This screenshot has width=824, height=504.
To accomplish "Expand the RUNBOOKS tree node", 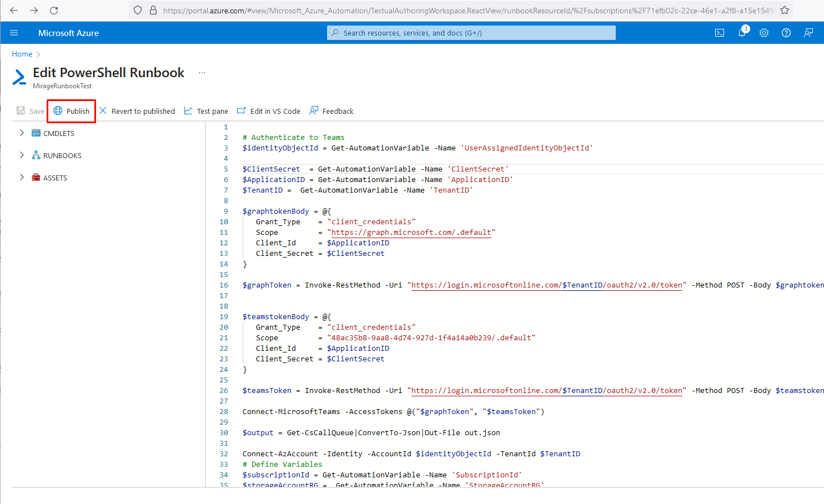I will pos(22,155).
